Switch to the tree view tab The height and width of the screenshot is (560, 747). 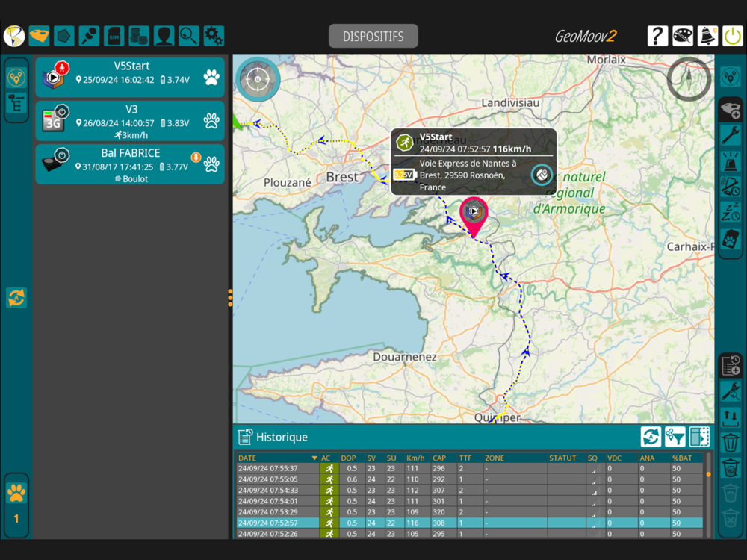click(x=16, y=103)
